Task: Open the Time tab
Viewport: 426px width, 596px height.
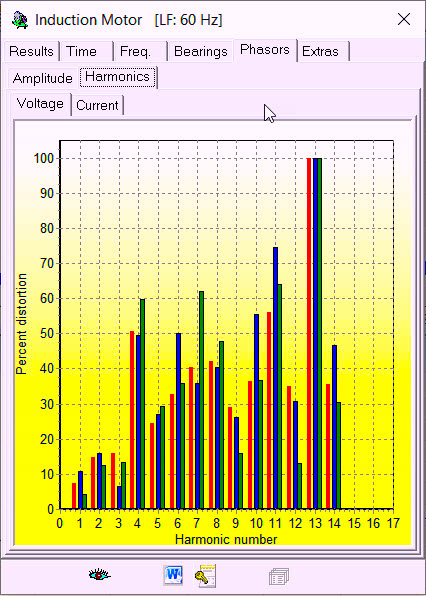Action: coord(81,51)
